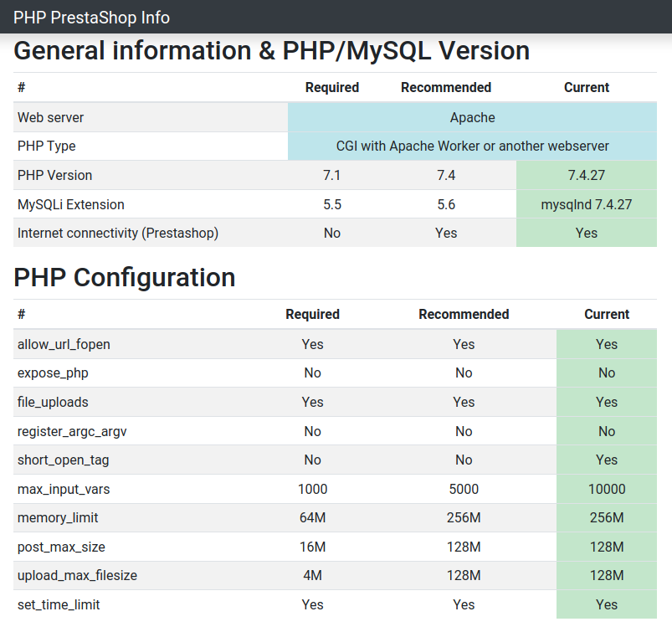Click the MySQLi Extension row label

(x=70, y=204)
